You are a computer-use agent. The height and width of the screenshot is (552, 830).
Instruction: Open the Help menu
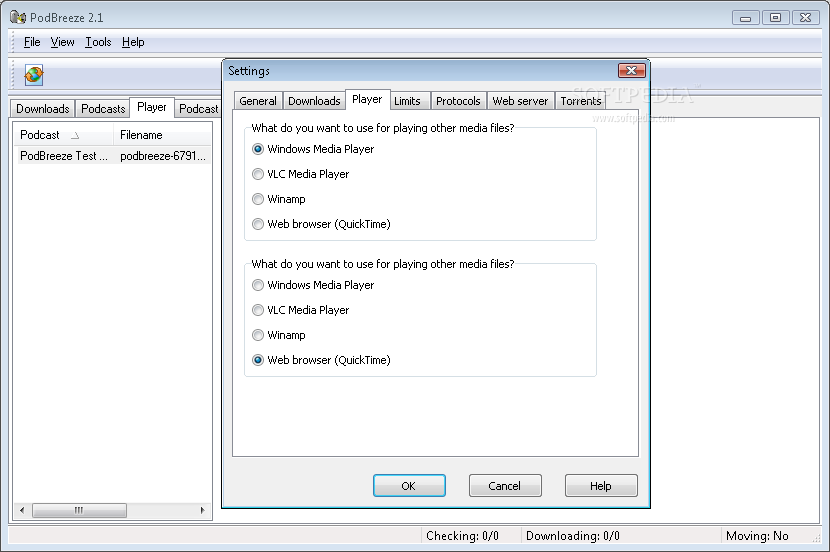point(133,42)
